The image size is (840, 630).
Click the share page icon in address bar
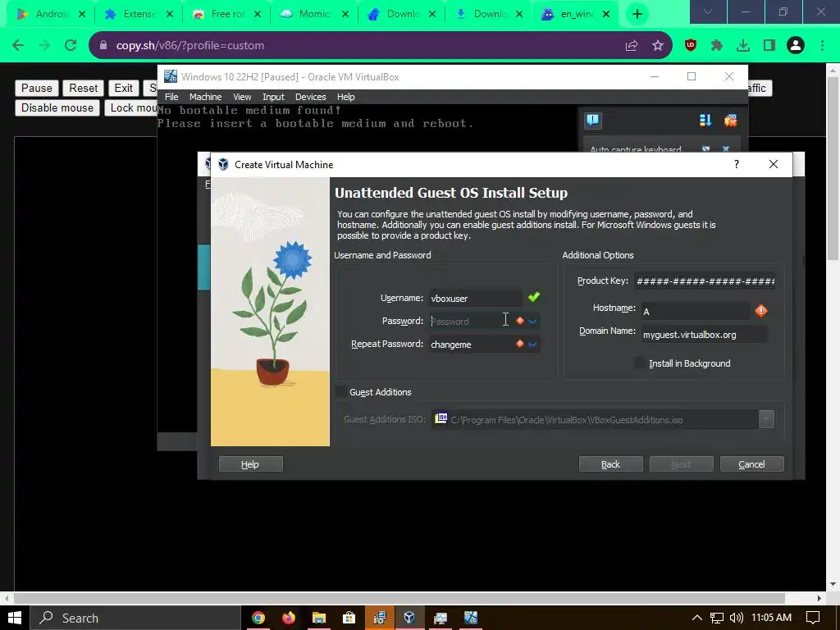point(632,46)
